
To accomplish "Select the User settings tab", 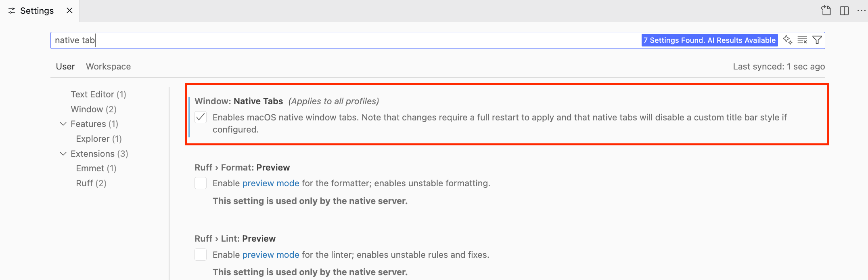I will click(65, 67).
